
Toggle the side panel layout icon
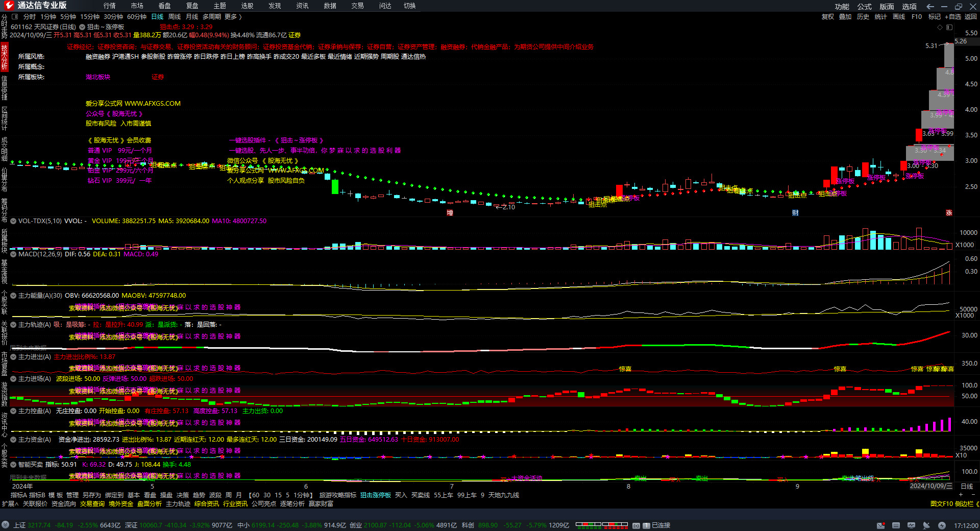(949, 27)
